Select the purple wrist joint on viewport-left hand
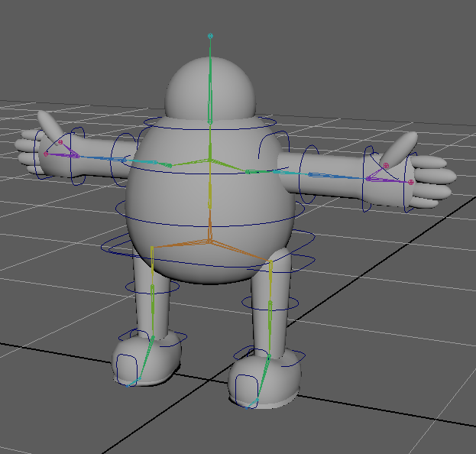476x454 pixels. click(x=77, y=155)
